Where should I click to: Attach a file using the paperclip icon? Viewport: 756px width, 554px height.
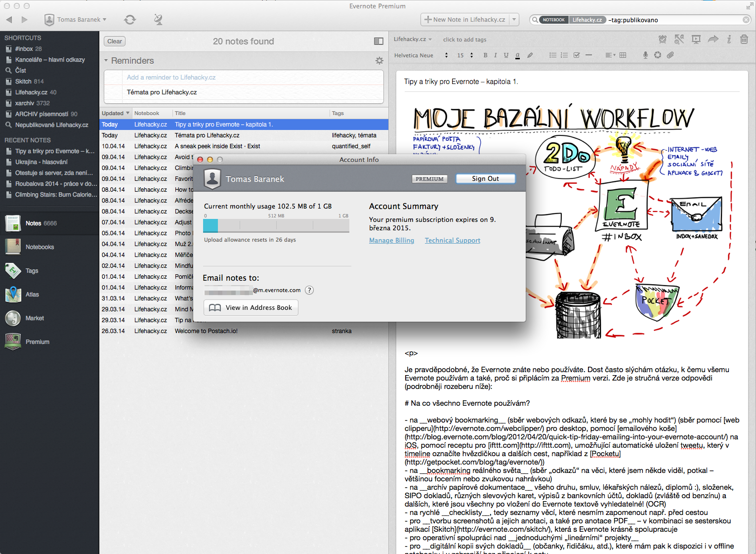pos(671,55)
